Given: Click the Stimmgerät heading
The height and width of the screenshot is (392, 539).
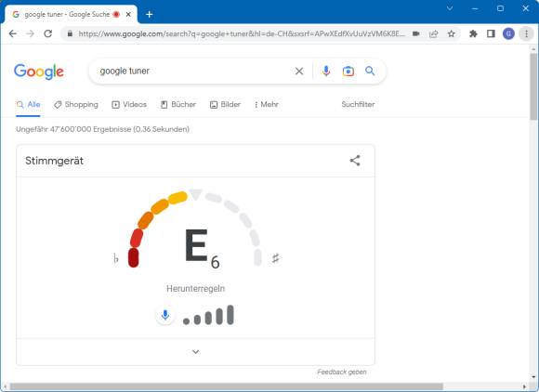Looking at the screenshot, I should pyautogui.click(x=54, y=161).
